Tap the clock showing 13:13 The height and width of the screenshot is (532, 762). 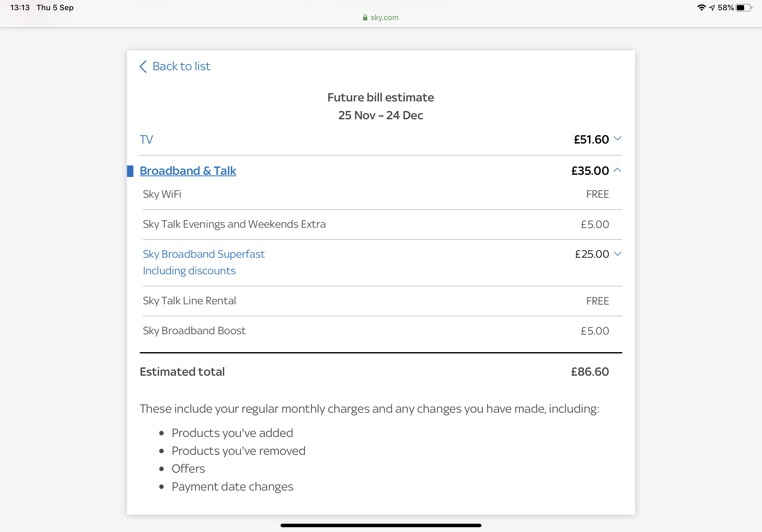coord(19,7)
